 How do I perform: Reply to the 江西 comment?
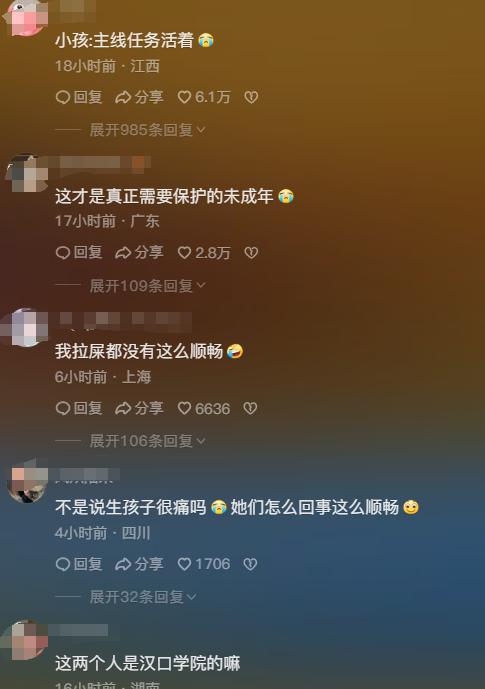tap(79, 97)
